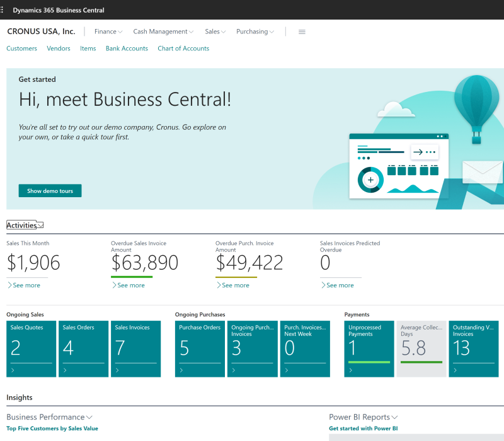Click arrow on Ongoing Purch. Invoices tile
This screenshot has width=504, height=441.
[234, 370]
